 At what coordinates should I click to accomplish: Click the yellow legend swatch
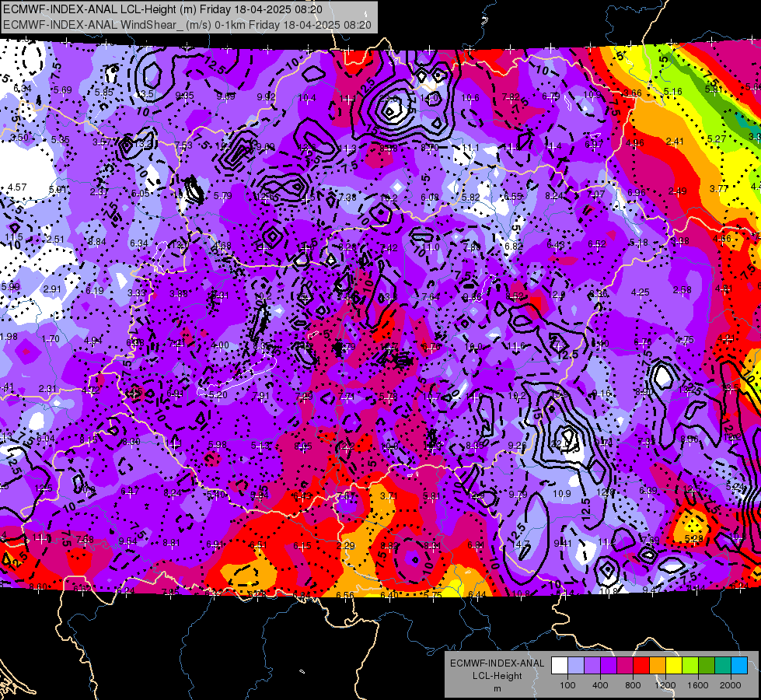(x=674, y=666)
